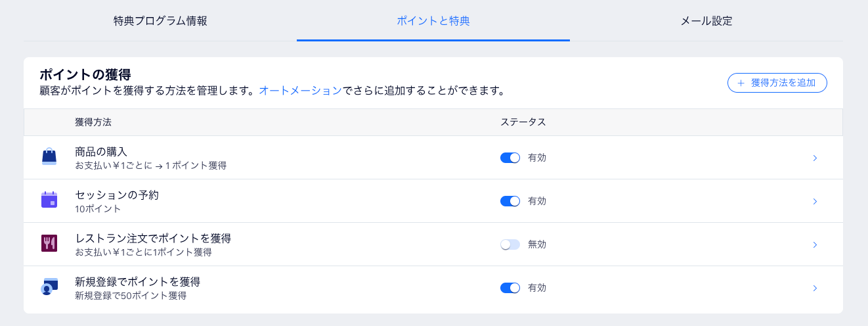Viewport: 868px width, 326px height.
Task: Open the メール設定 tab
Action: click(x=706, y=21)
